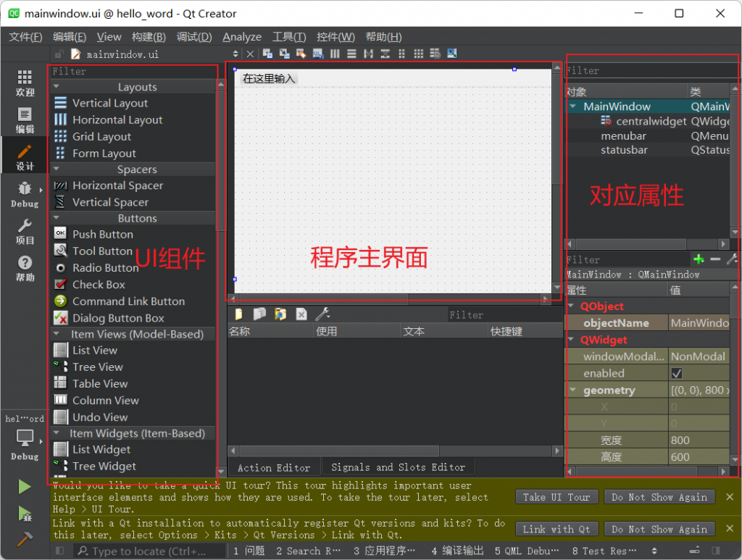Screen dimensions: 742x560
Task: Click Link with Qt button
Action: (x=556, y=530)
